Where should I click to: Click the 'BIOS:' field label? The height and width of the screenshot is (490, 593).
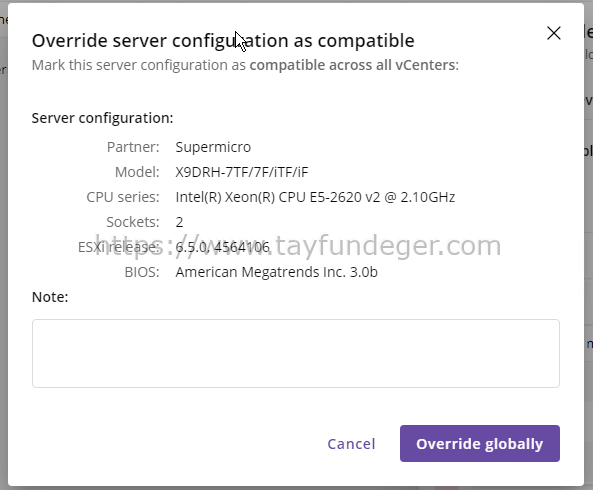[x=142, y=272]
